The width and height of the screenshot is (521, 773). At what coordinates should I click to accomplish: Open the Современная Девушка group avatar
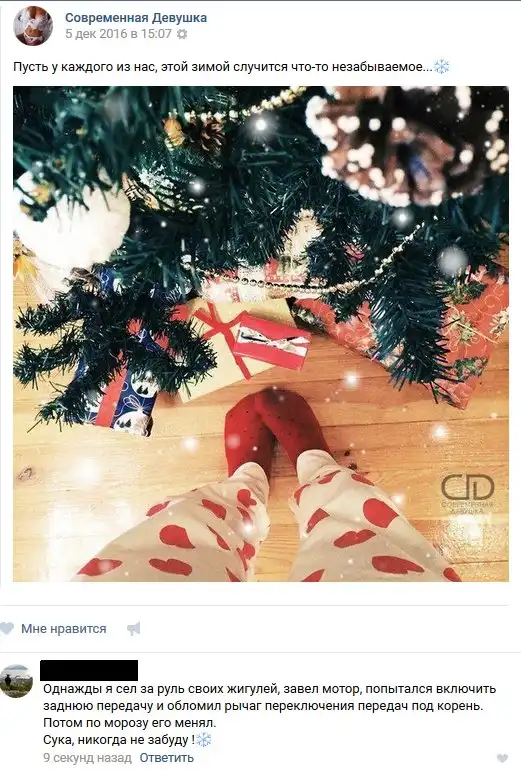point(33,26)
